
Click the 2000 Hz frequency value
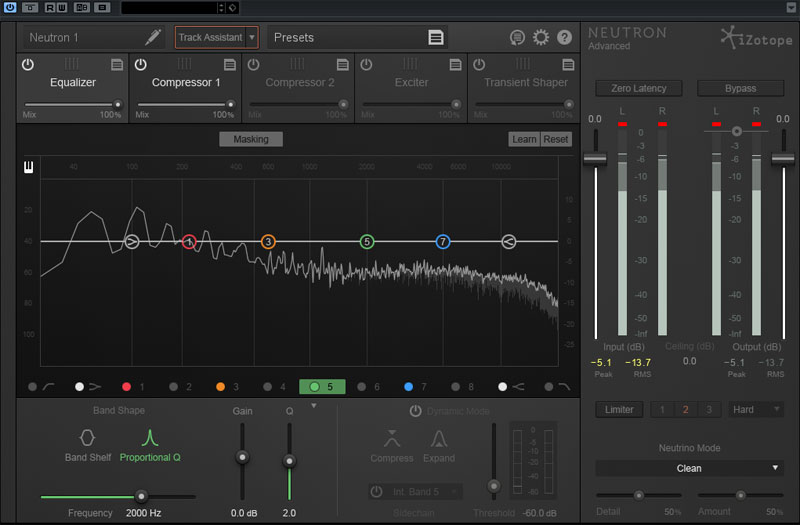tap(143, 513)
